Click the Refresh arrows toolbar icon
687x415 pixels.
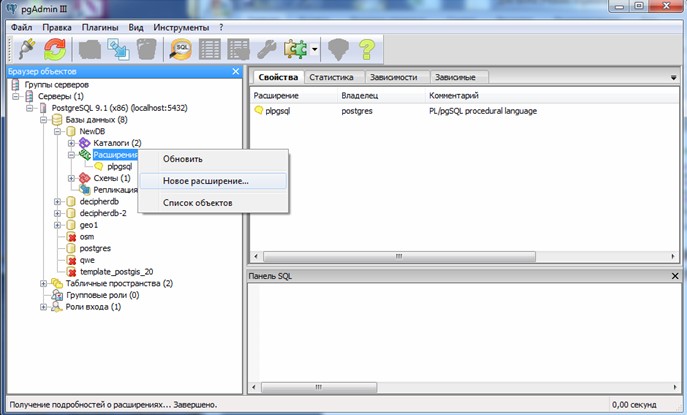(x=53, y=48)
